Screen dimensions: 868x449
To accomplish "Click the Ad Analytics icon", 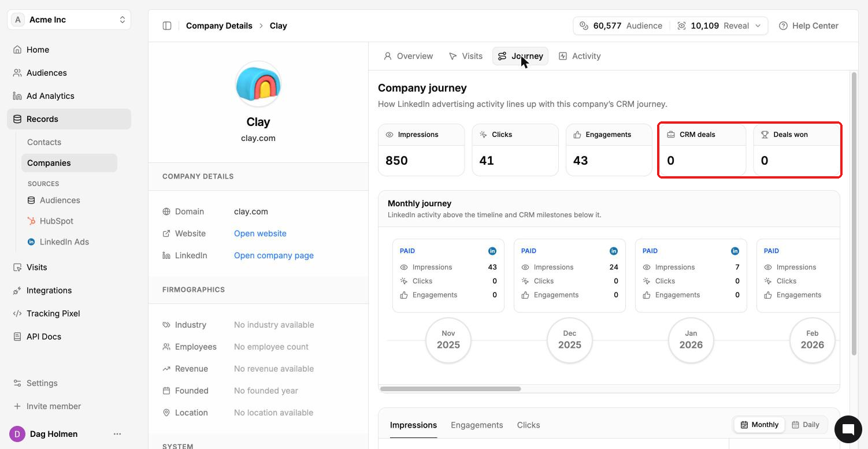I will click(x=17, y=96).
